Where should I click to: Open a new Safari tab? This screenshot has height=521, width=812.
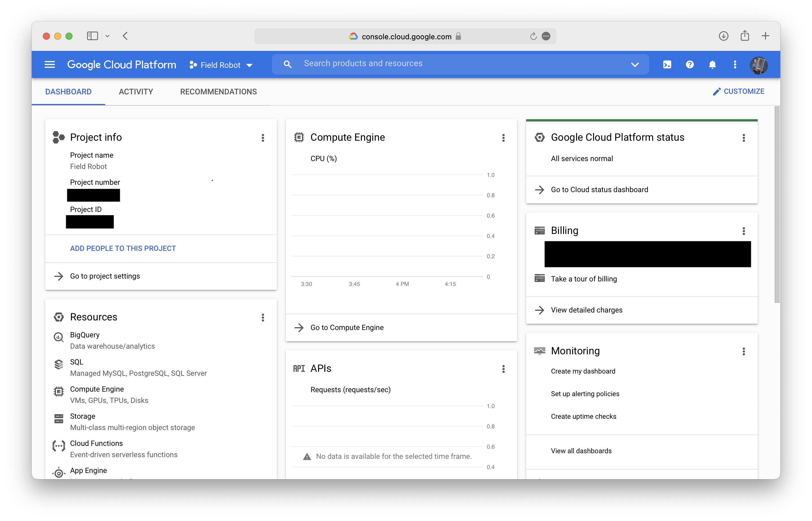[x=766, y=36]
